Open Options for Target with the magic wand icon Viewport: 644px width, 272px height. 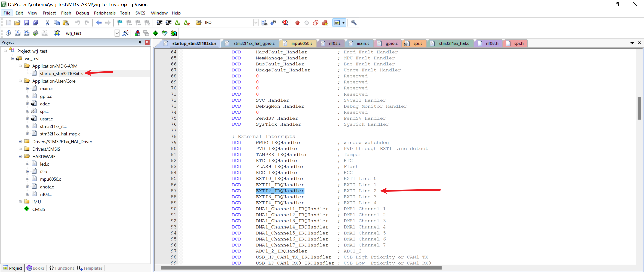pyautogui.click(x=125, y=33)
